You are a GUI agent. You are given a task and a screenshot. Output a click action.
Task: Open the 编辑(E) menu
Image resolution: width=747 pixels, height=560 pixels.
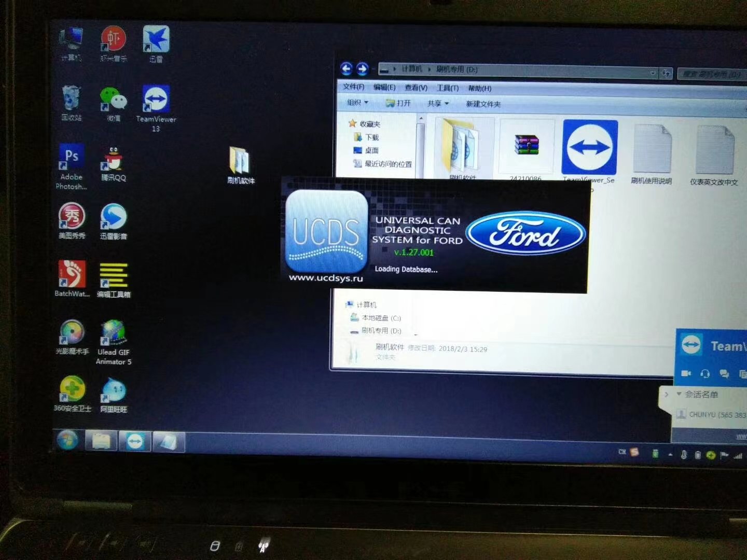[384, 87]
